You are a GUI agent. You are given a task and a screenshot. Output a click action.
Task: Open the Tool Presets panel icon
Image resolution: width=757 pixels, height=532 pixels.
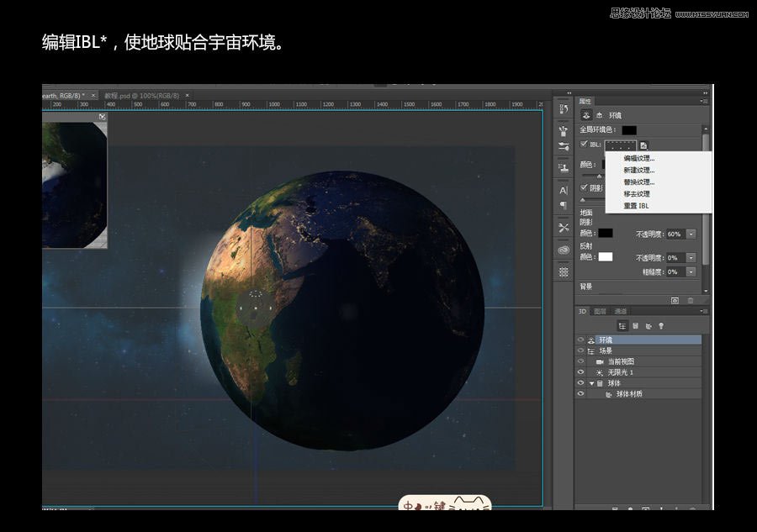coord(564,228)
